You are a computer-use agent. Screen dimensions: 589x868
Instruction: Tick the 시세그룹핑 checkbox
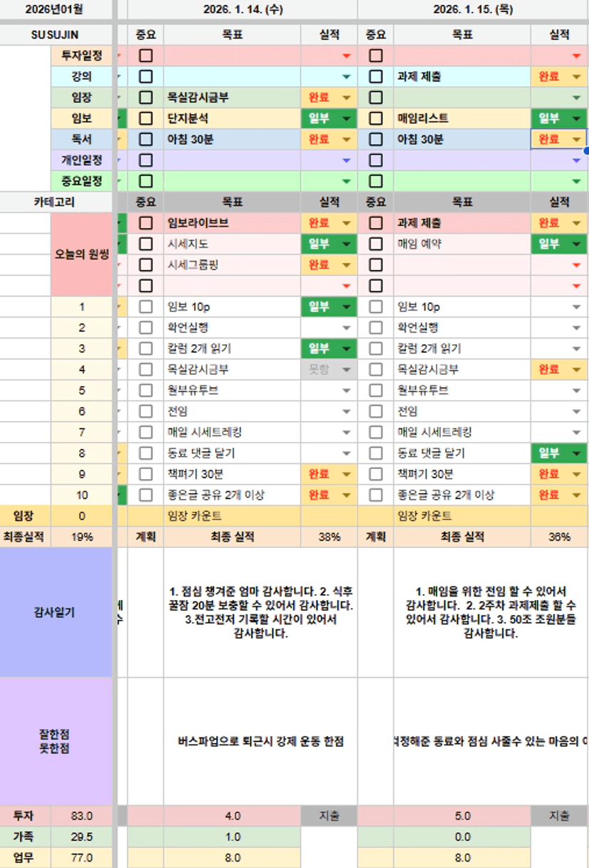146,265
